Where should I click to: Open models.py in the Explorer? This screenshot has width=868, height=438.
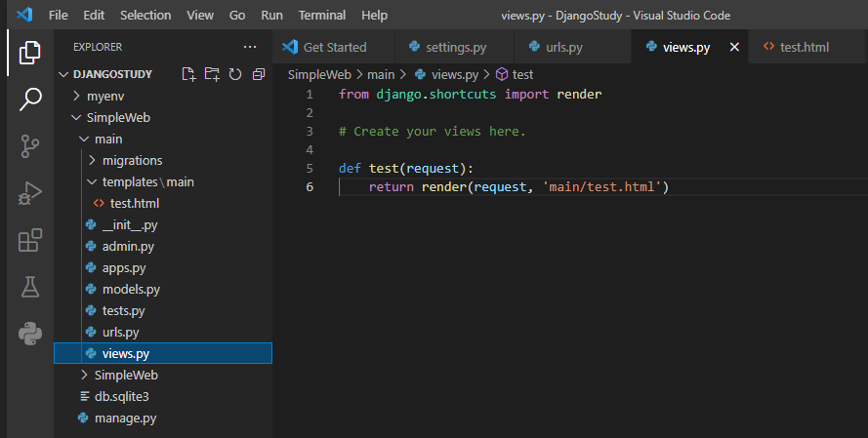[163, 289]
